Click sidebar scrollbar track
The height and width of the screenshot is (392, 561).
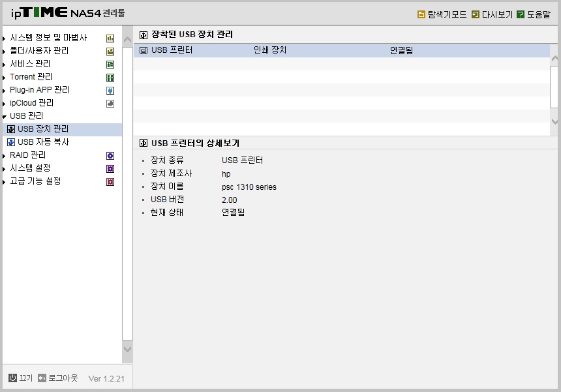point(127,193)
